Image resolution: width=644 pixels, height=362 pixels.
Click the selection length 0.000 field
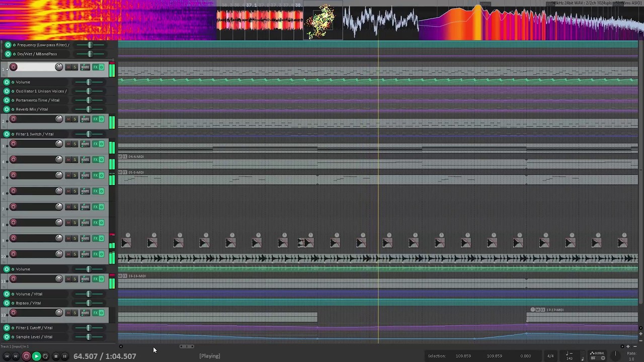[525, 356]
